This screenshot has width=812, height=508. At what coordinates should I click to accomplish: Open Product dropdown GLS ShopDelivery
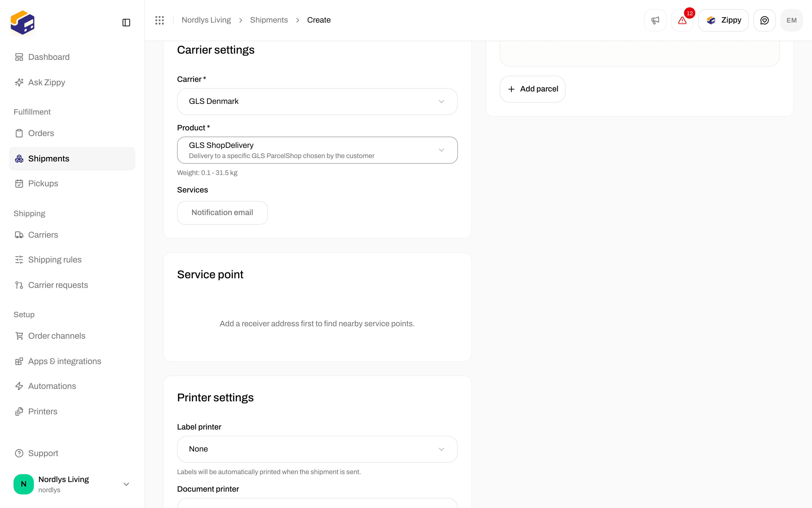click(317, 150)
